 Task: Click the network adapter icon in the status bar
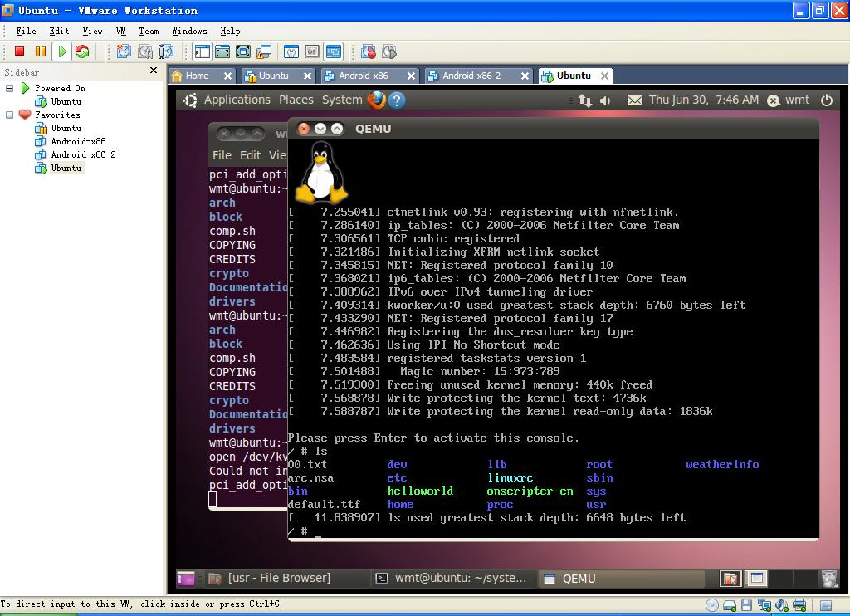click(764, 605)
